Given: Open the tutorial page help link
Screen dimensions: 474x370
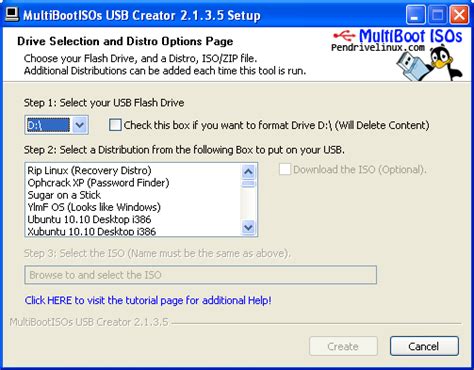Looking at the screenshot, I should pos(148,300).
